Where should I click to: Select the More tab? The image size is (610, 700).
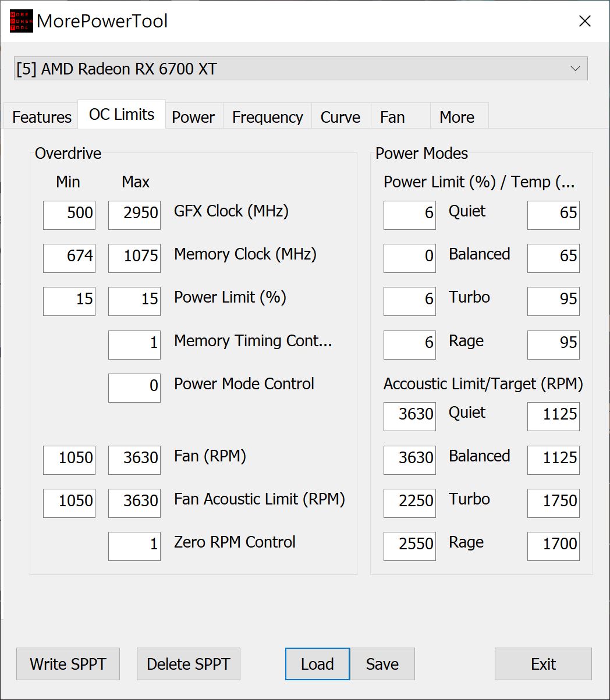(x=458, y=116)
